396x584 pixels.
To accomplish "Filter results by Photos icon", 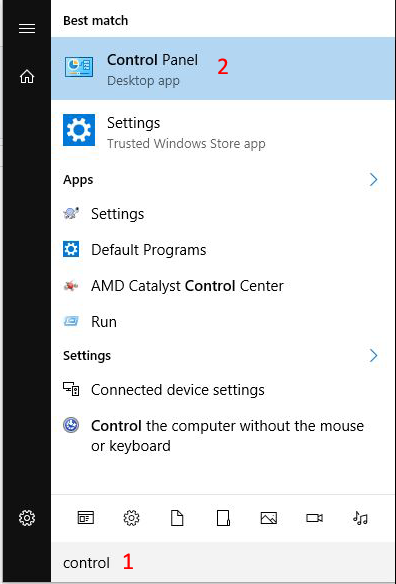I will [x=269, y=518].
